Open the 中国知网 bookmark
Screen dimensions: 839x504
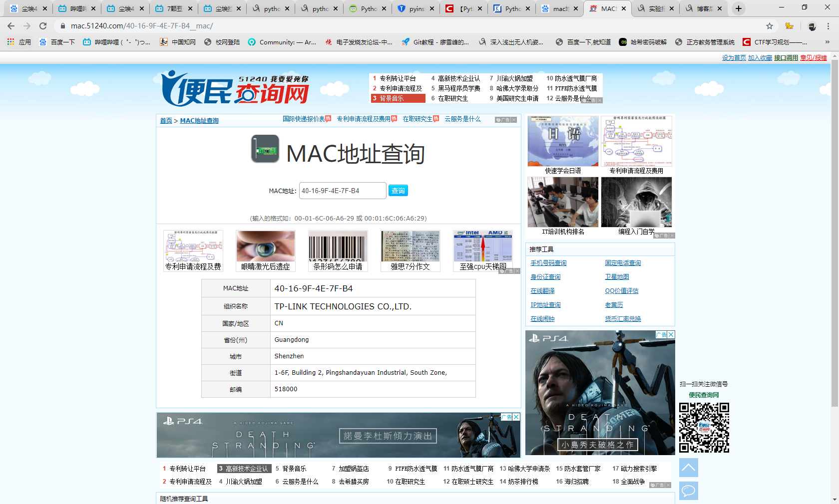178,42
